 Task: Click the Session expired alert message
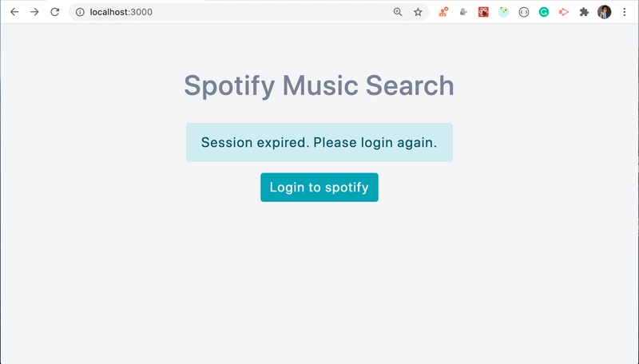click(319, 143)
